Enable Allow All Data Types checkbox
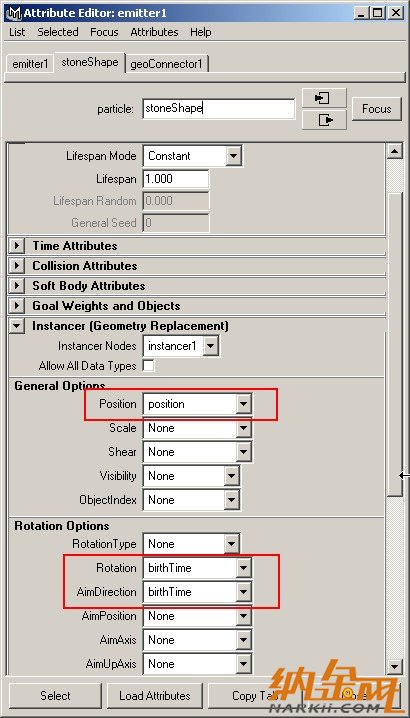410x718 pixels. pos(148,366)
